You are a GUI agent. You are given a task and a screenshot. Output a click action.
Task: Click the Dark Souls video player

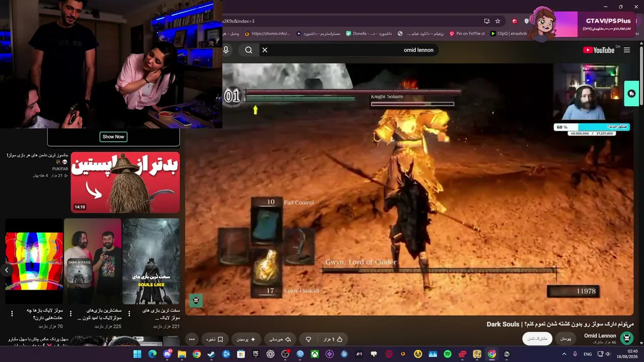[x=410, y=189]
